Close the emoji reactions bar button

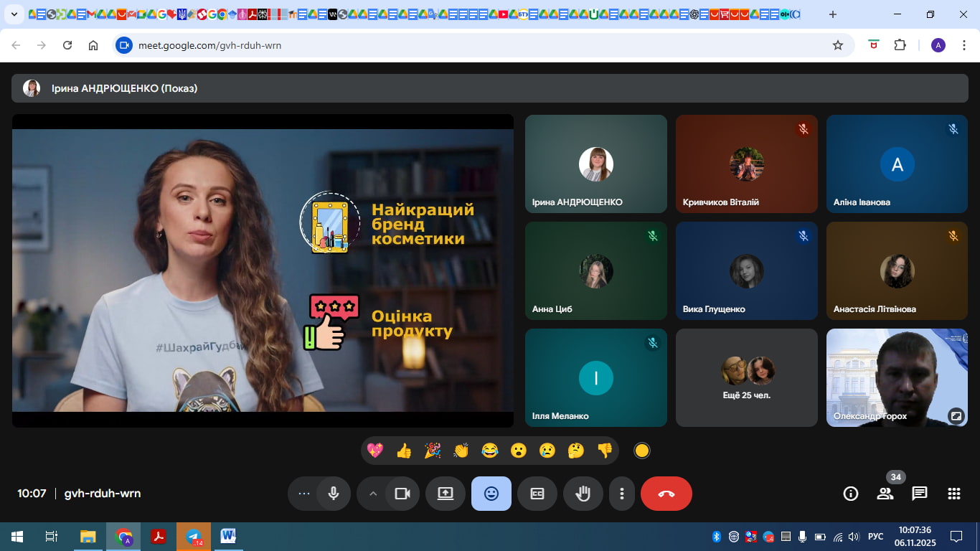(491, 494)
